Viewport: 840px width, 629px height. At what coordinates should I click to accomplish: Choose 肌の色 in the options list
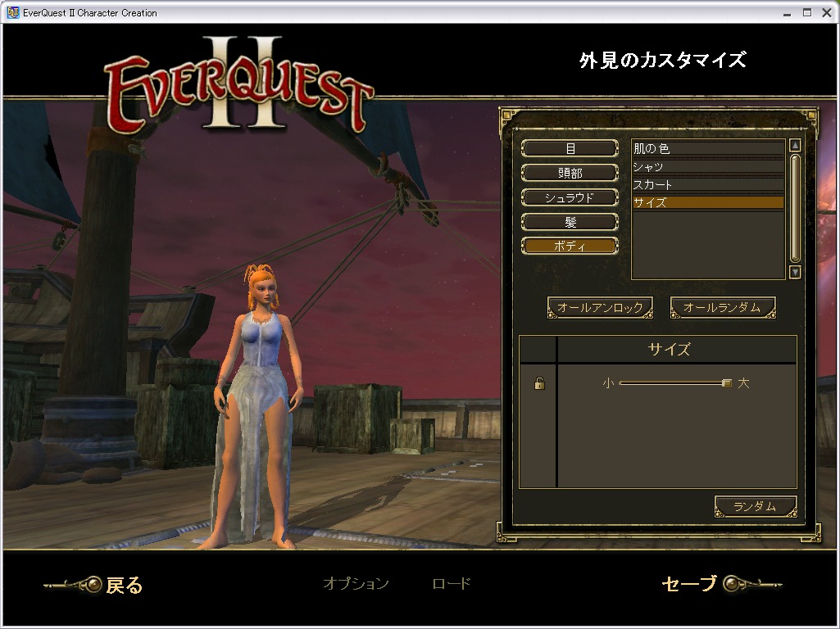click(x=708, y=148)
